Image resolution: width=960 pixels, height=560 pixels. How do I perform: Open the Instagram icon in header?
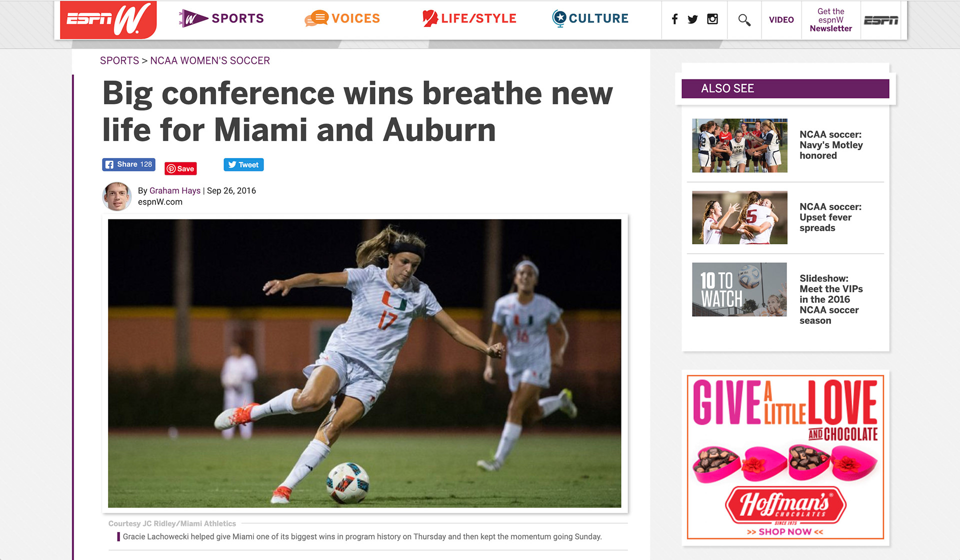click(x=712, y=19)
